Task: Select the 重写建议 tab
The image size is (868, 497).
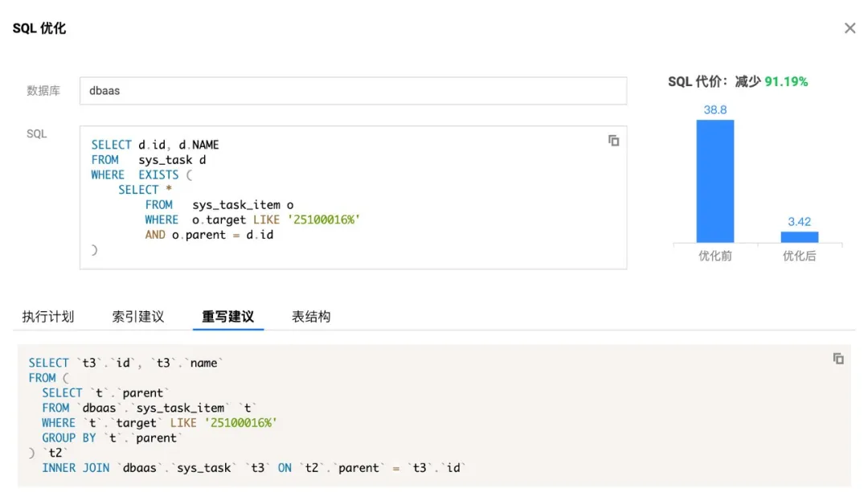Action: (228, 317)
